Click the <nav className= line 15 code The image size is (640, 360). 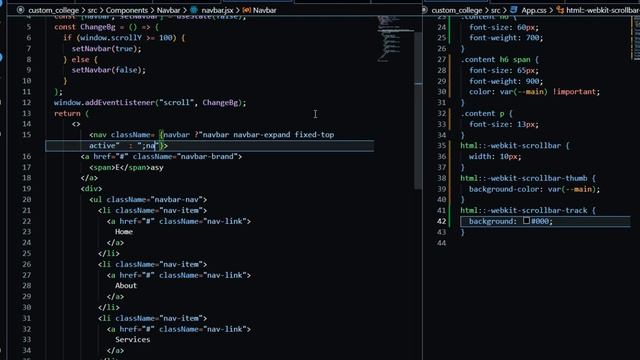(x=211, y=135)
